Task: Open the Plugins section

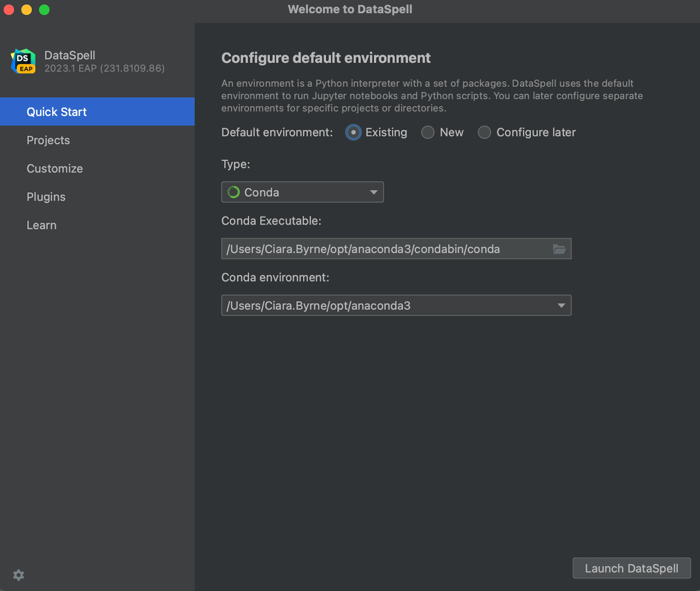Action: click(46, 197)
